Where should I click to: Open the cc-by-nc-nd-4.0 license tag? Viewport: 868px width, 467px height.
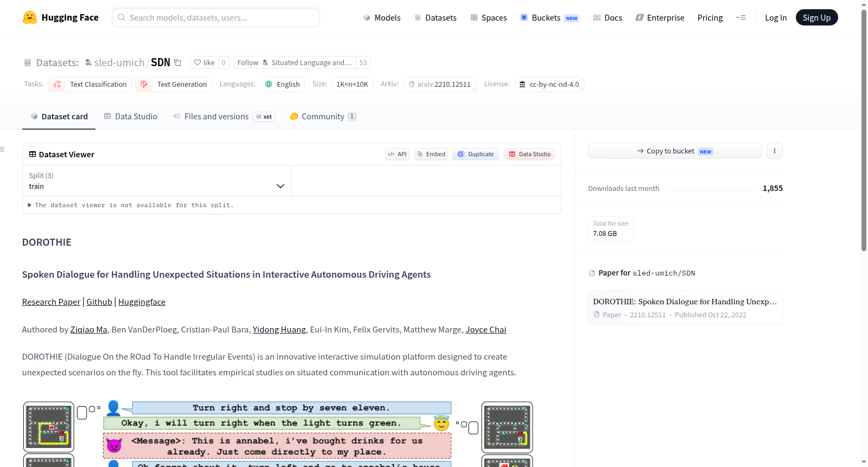click(x=549, y=84)
